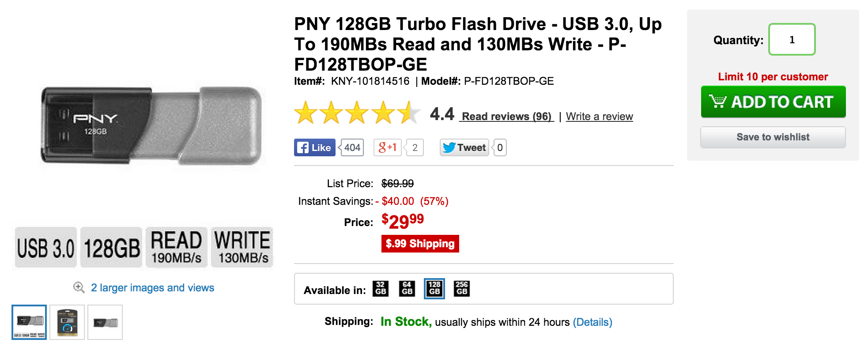This screenshot has height=362, width=868.
Task: Open the Read reviews (96) link
Action: (506, 117)
